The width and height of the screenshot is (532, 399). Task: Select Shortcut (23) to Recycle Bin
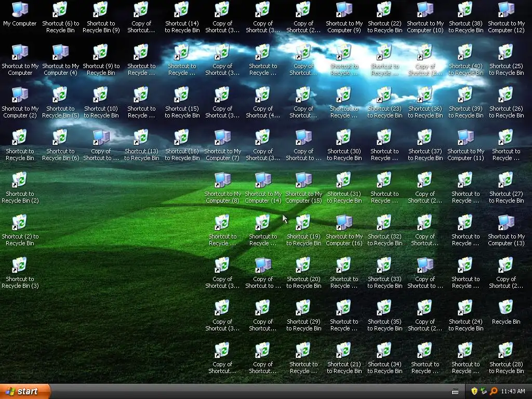[x=385, y=103]
